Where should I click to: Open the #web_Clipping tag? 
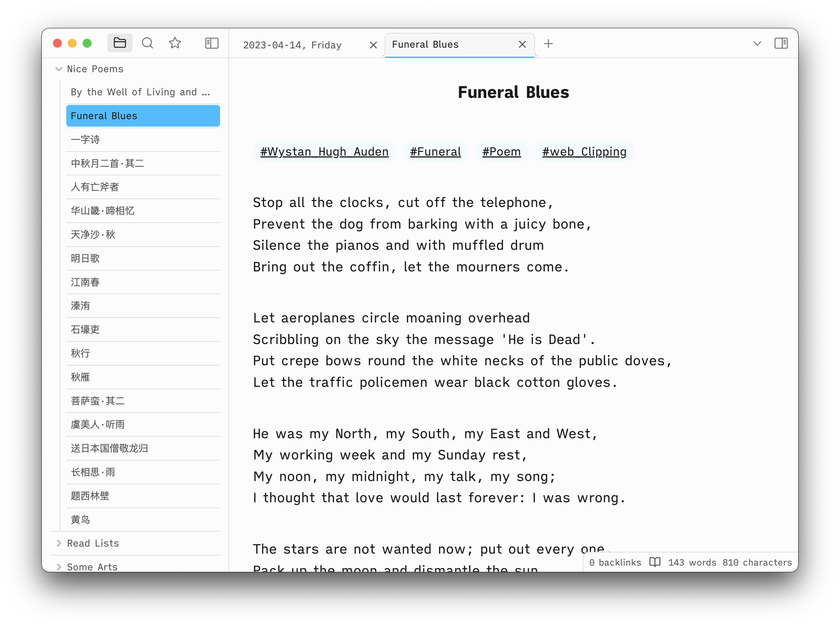point(584,152)
